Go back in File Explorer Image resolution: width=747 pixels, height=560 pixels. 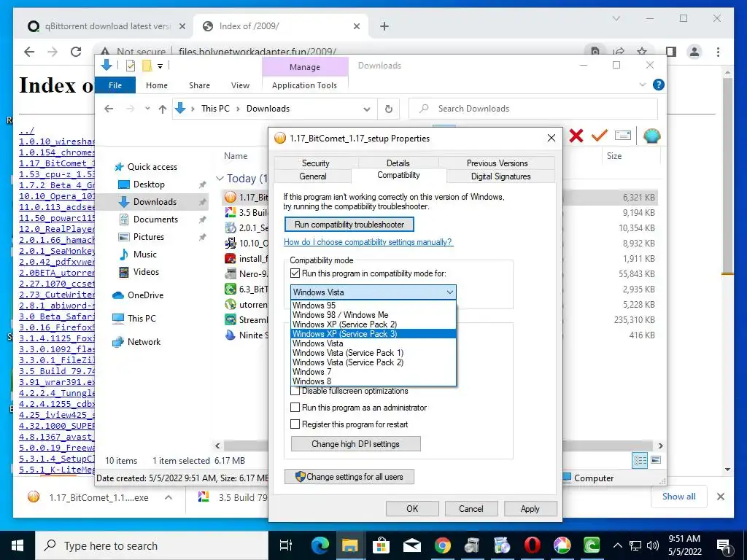coord(109,109)
